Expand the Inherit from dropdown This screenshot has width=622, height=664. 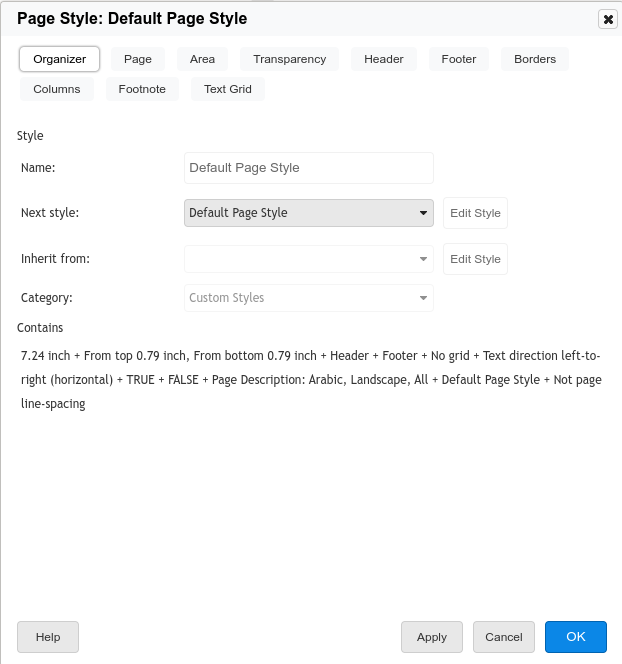[x=308, y=259]
